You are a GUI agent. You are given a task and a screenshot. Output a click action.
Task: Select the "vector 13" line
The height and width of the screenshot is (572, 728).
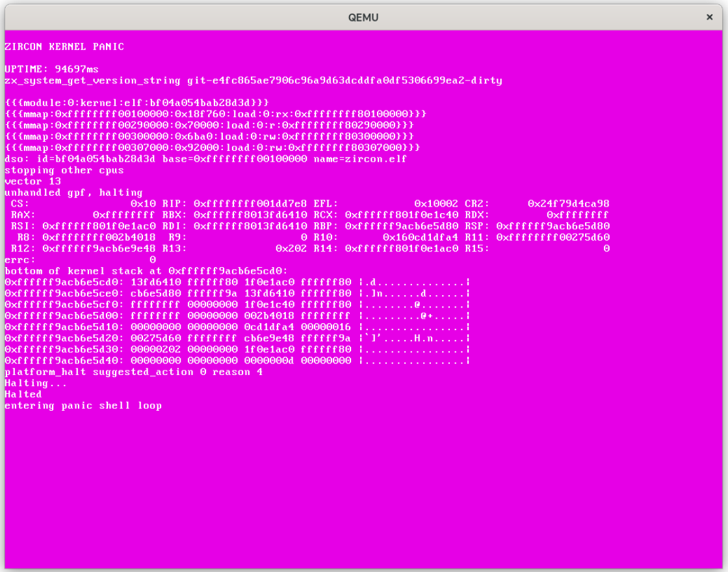[x=33, y=181]
